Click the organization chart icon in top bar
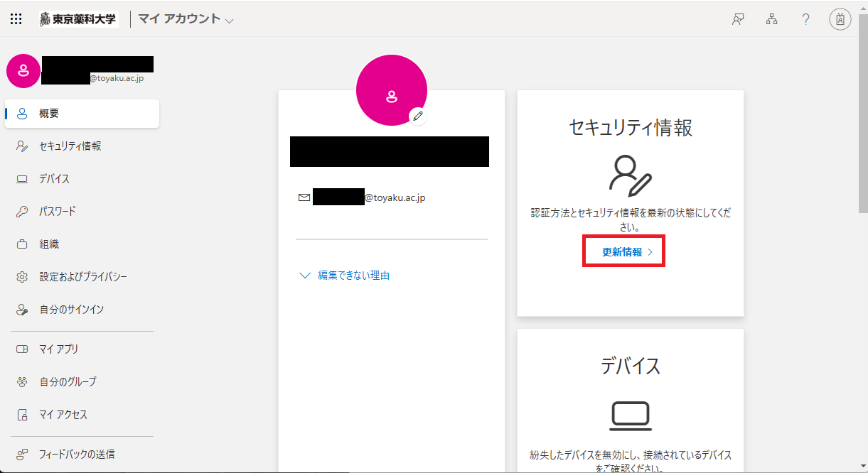 click(771, 19)
